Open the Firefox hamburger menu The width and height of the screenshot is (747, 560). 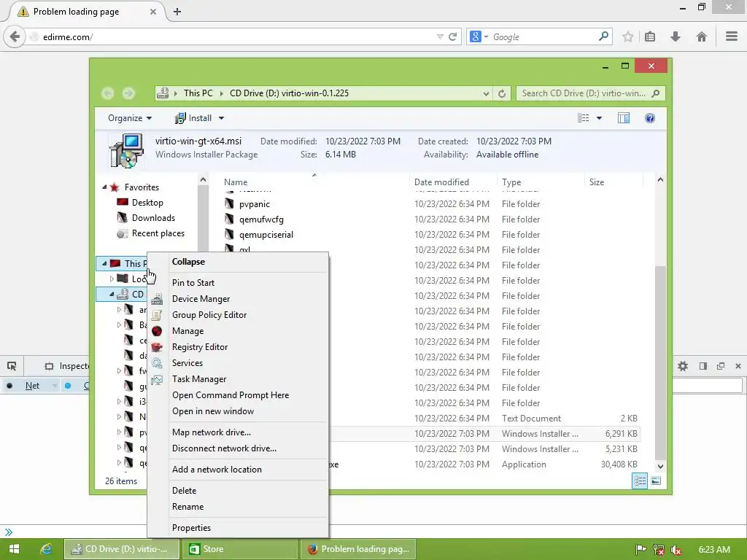[732, 36]
